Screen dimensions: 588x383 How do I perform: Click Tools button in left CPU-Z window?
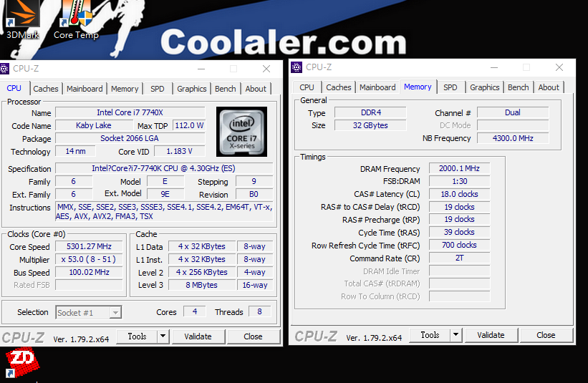point(138,336)
